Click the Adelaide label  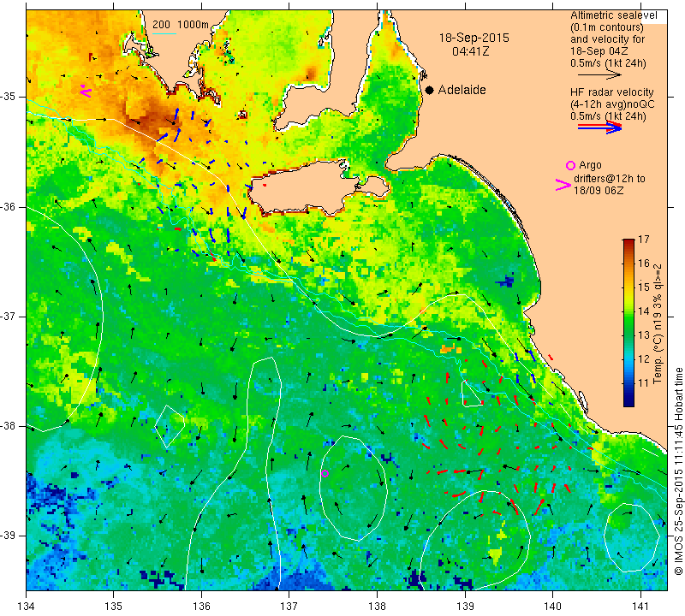pyautogui.click(x=462, y=90)
